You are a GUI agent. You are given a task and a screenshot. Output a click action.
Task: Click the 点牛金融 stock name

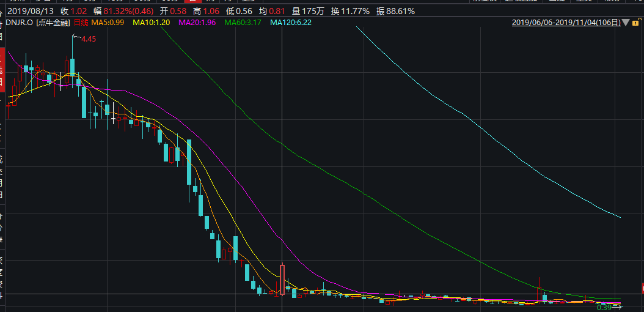[54, 23]
